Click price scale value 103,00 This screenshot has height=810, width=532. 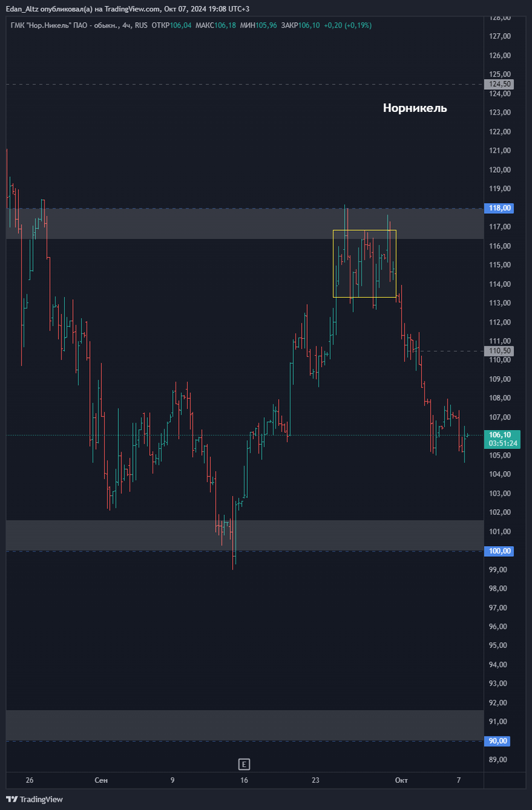click(500, 493)
